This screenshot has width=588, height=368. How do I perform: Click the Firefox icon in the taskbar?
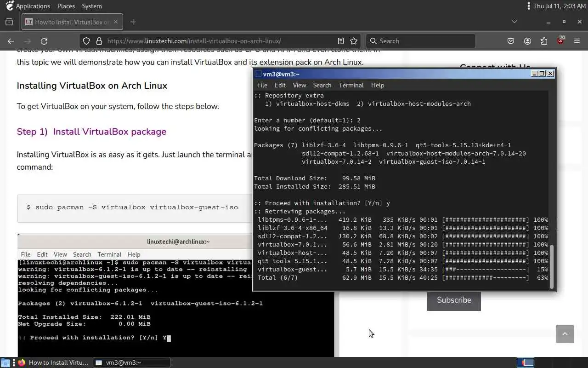click(22, 362)
